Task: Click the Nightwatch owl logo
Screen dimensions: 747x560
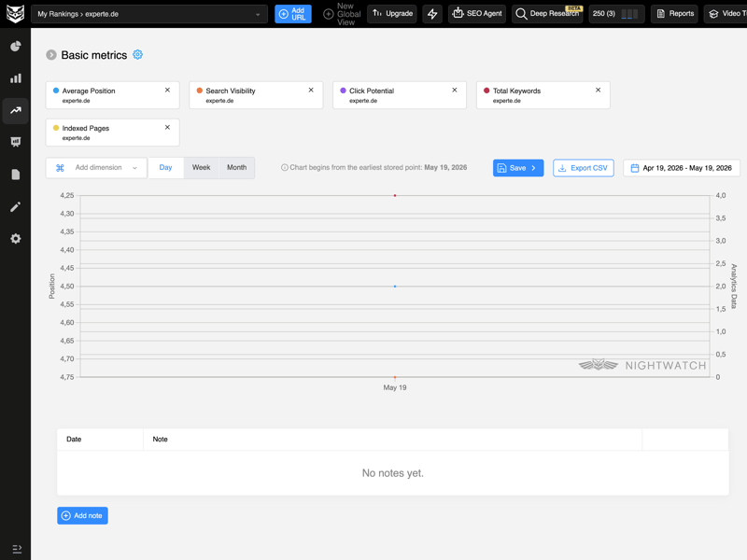Action: pos(15,14)
